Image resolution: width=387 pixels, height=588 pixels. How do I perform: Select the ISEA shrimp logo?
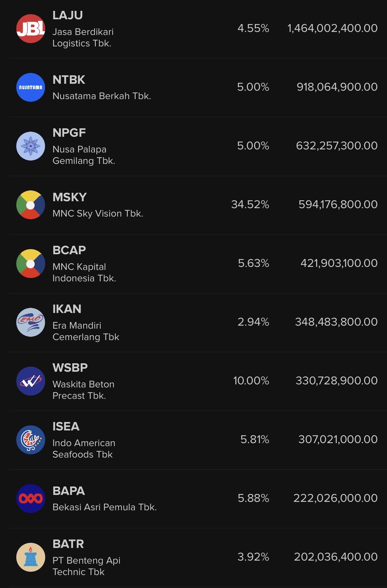click(x=30, y=440)
